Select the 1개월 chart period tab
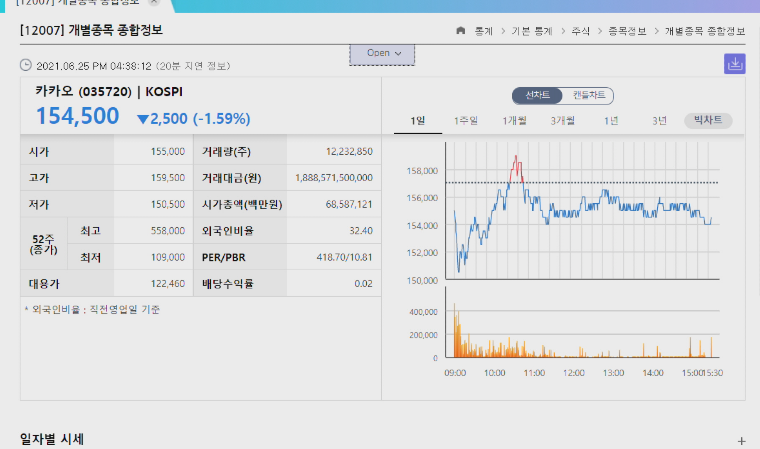Screen dimensions: 760x449 (514, 121)
